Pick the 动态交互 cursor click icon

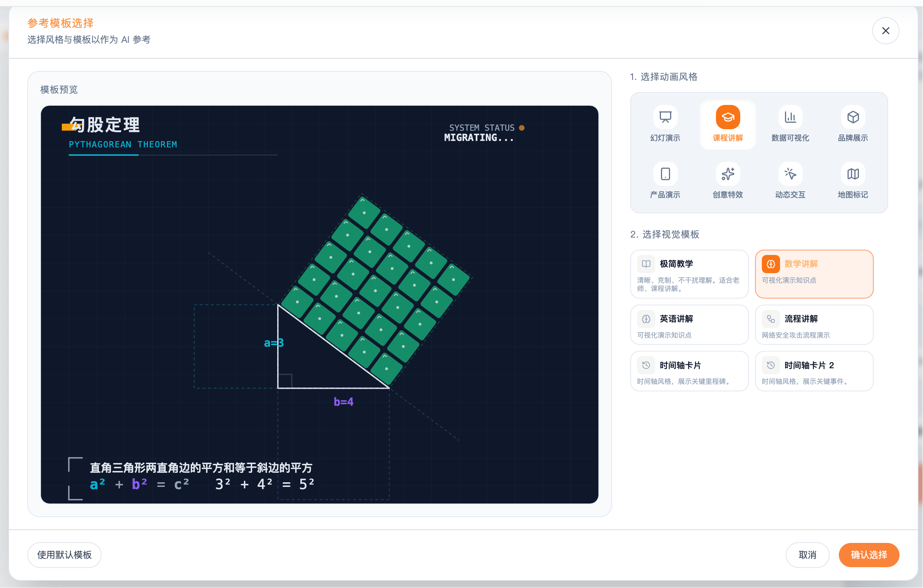click(790, 174)
